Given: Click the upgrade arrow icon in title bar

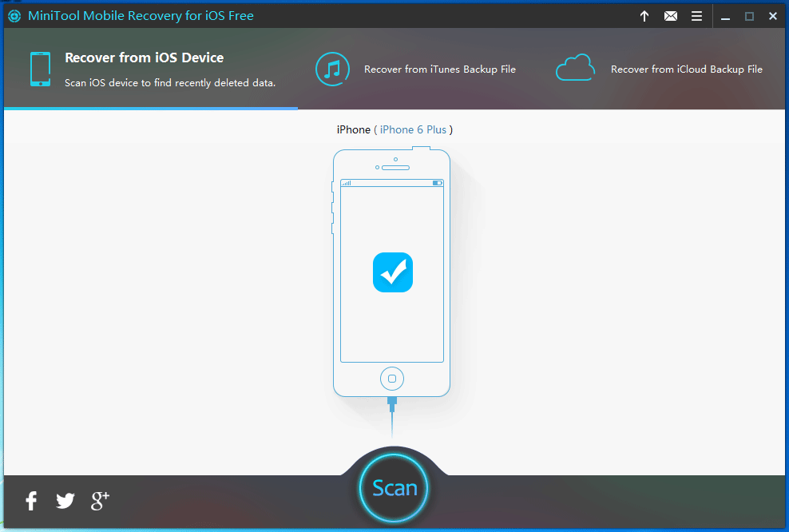Looking at the screenshot, I should tap(644, 16).
